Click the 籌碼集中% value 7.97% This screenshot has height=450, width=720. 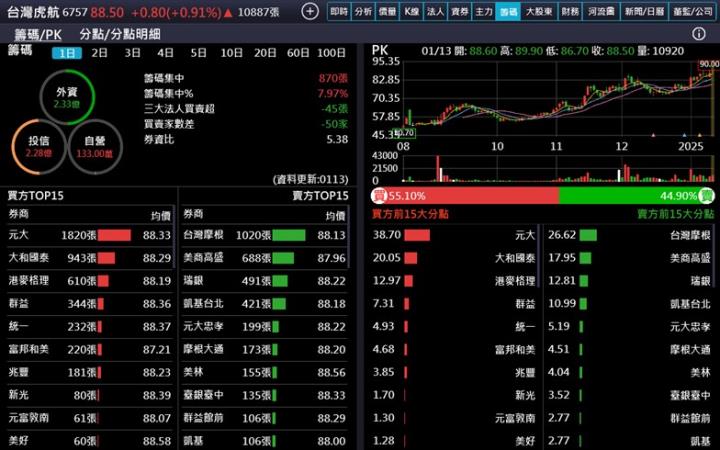pos(333,94)
